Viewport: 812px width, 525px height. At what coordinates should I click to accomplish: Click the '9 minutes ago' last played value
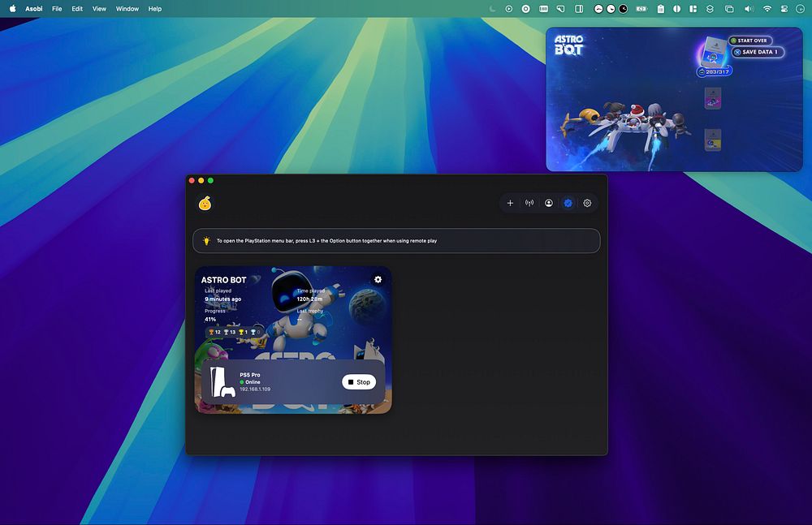[222, 299]
